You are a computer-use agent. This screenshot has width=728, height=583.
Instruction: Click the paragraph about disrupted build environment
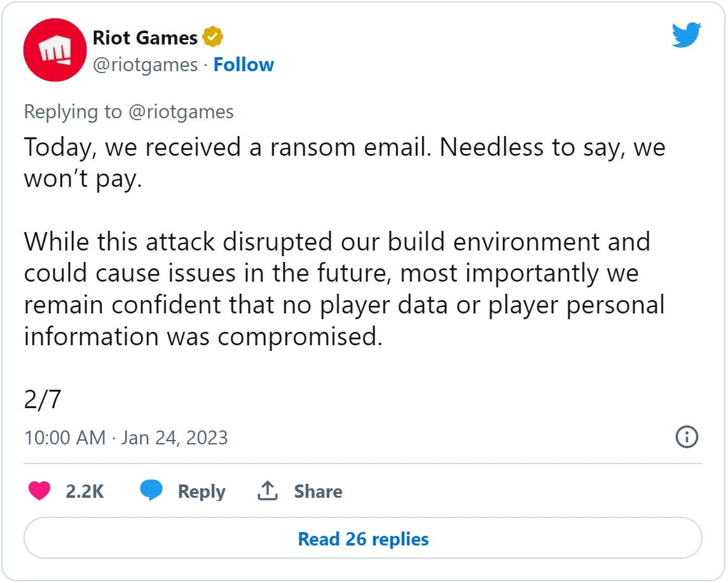[337, 273]
